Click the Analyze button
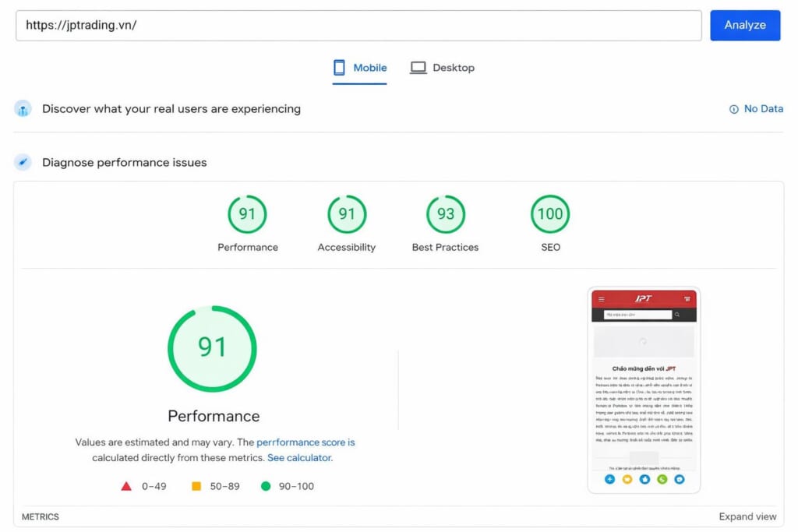This screenshot has width=798, height=532. click(x=745, y=25)
